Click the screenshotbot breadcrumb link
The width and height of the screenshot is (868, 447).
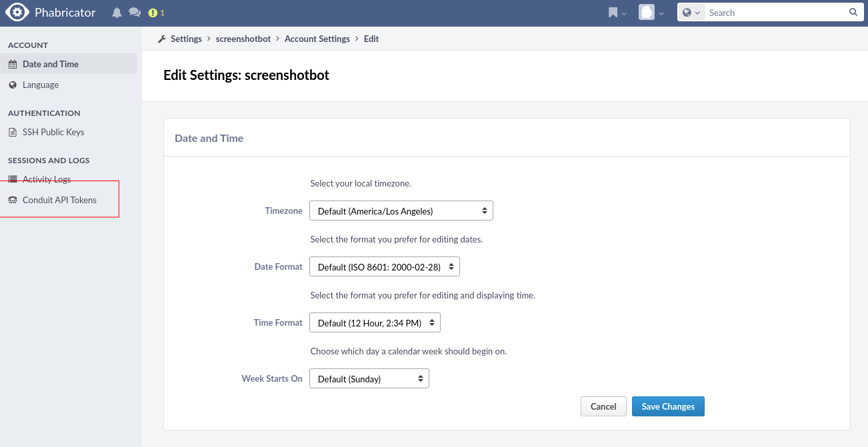point(243,39)
